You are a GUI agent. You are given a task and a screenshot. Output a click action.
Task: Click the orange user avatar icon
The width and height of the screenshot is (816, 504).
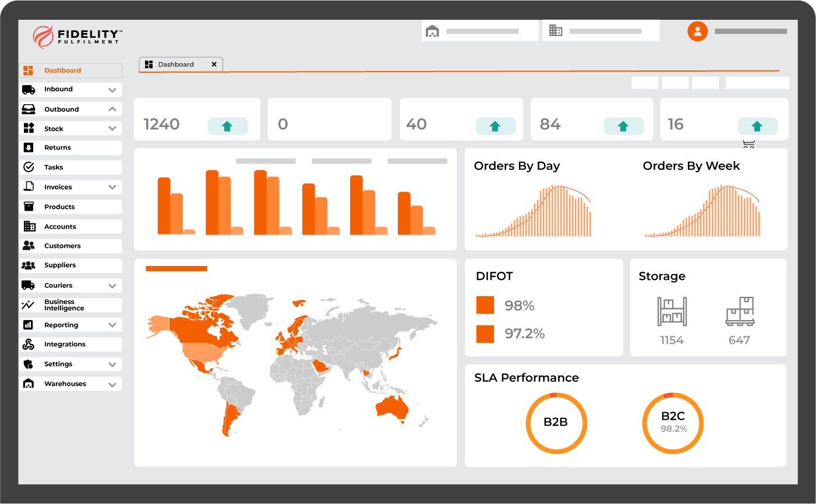[x=697, y=31]
